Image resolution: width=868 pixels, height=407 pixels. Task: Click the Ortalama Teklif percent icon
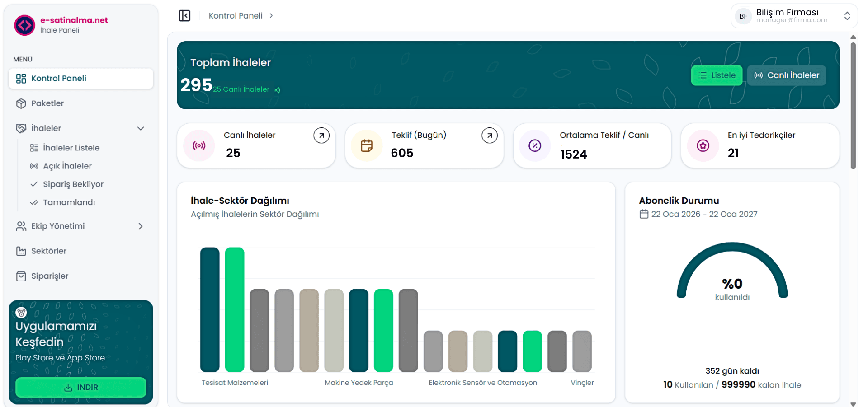click(535, 145)
